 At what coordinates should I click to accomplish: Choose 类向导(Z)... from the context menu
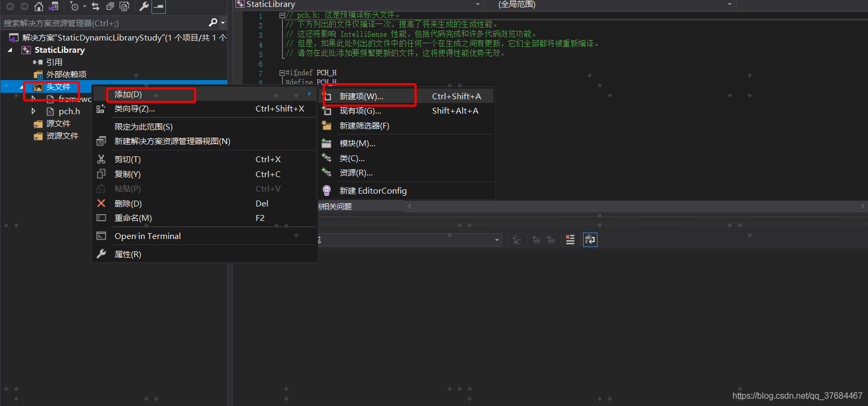click(205, 109)
